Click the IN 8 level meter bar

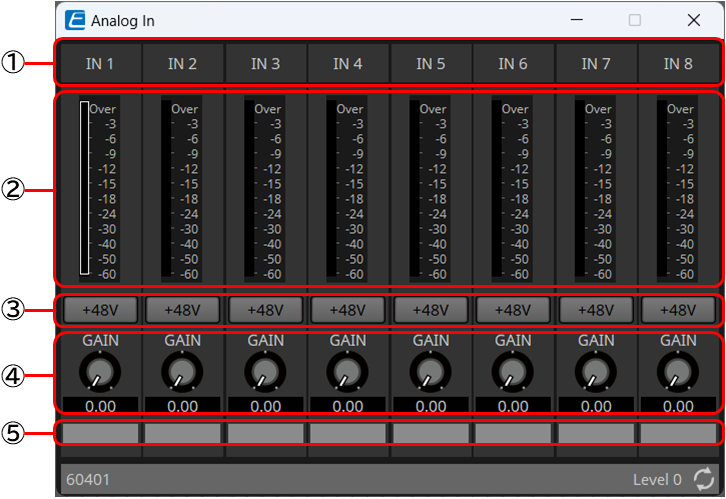pos(662,187)
